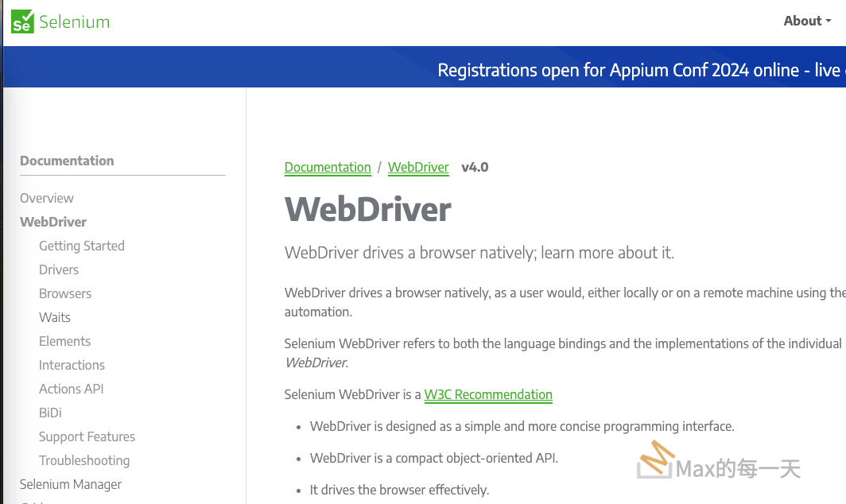Image resolution: width=846 pixels, height=504 pixels.
Task: Open Overview in the sidebar
Action: pyautogui.click(x=47, y=198)
